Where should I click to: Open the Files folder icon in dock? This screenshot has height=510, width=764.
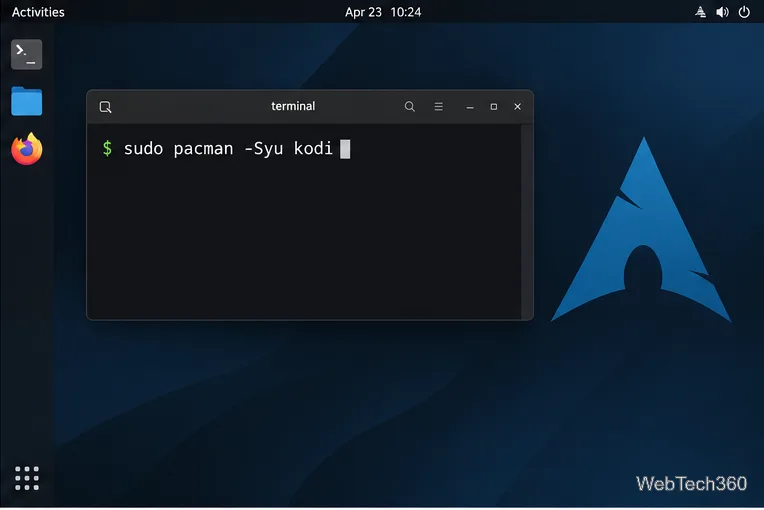(26, 101)
